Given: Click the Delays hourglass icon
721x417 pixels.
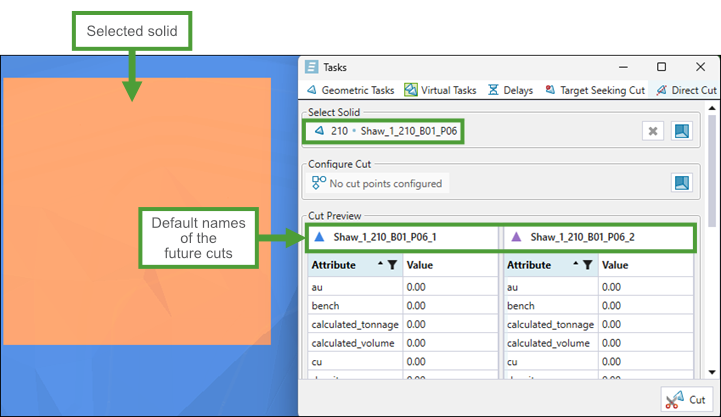Looking at the screenshot, I should point(493,90).
